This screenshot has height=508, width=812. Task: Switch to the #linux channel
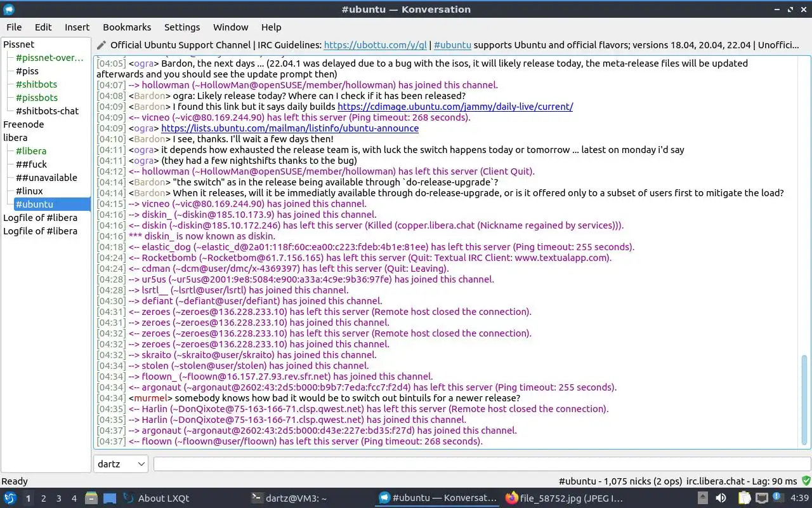(x=29, y=191)
